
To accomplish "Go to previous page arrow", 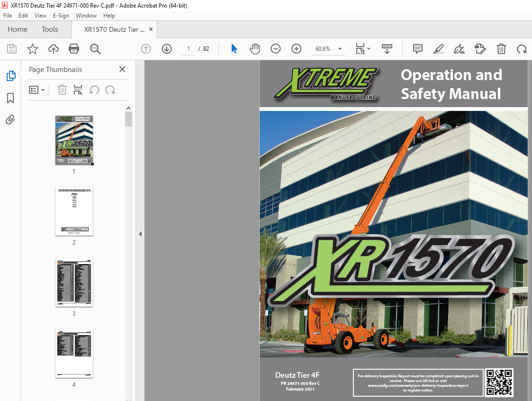I will [x=146, y=49].
